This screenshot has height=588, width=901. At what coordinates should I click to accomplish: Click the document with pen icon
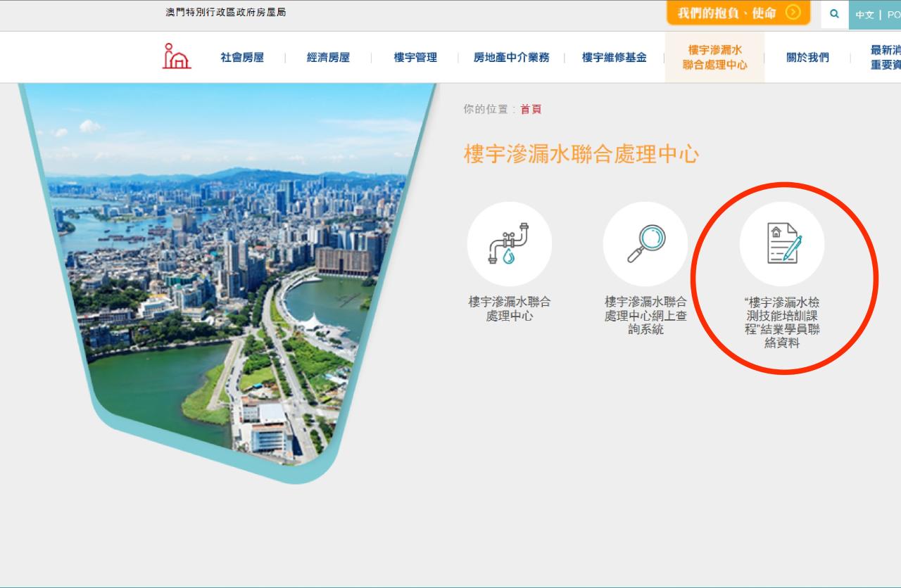[x=781, y=244]
